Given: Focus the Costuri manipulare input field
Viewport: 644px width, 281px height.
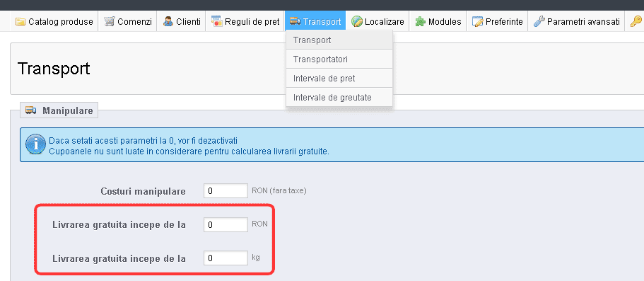Looking at the screenshot, I should 226,191.
